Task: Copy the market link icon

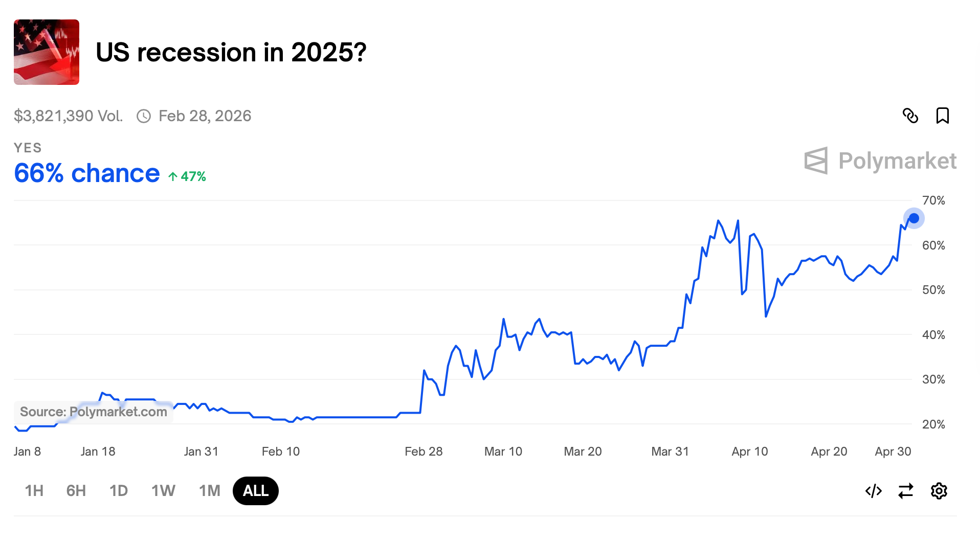Action: (910, 116)
